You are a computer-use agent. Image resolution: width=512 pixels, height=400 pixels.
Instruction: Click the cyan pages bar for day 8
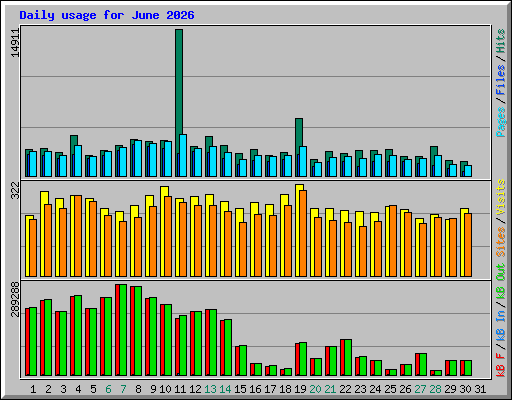point(138,158)
